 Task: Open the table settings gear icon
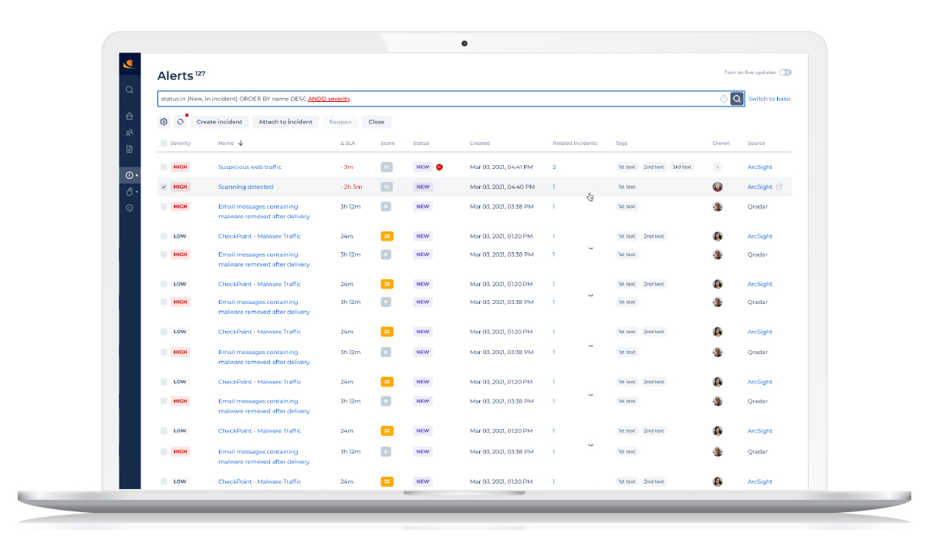coord(164,122)
